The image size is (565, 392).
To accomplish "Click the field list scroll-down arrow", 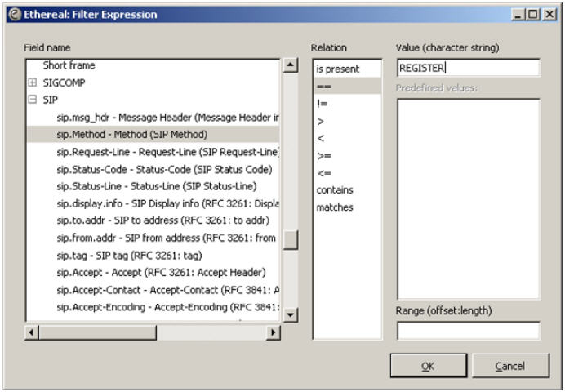I will tap(291, 315).
